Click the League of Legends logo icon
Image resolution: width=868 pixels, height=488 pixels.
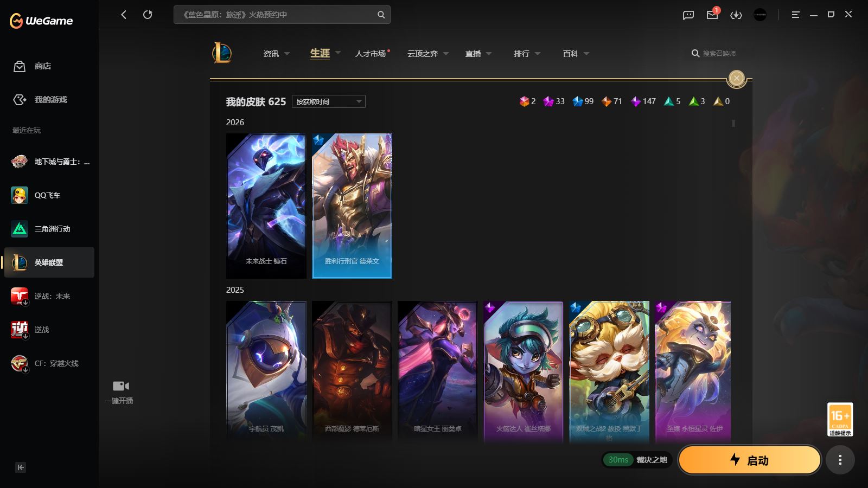(x=222, y=53)
